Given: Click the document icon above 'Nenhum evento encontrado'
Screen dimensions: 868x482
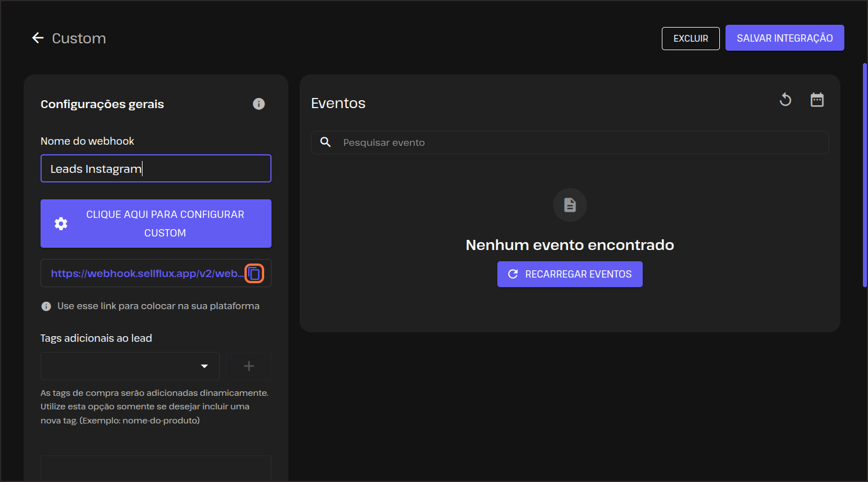Looking at the screenshot, I should click(569, 205).
